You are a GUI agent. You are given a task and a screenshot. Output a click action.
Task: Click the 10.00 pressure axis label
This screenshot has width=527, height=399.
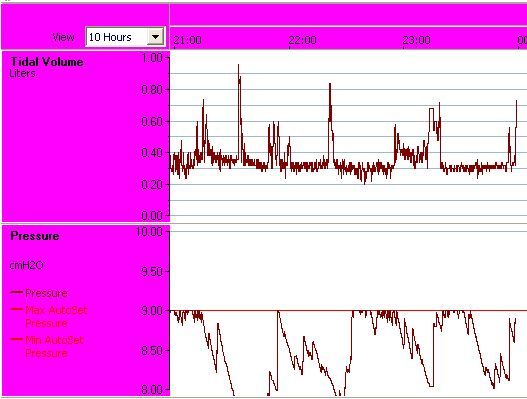tap(150, 232)
